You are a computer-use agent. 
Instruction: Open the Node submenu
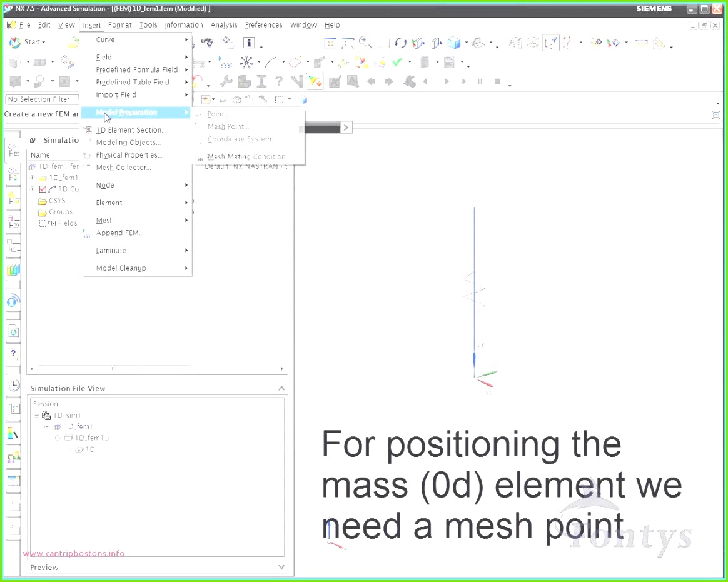click(136, 185)
